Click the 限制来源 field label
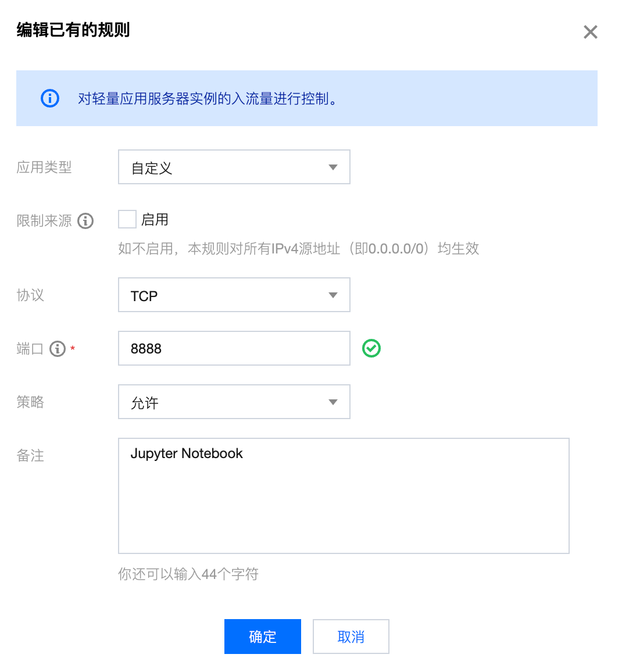This screenshot has height=672, width=622. click(x=44, y=221)
